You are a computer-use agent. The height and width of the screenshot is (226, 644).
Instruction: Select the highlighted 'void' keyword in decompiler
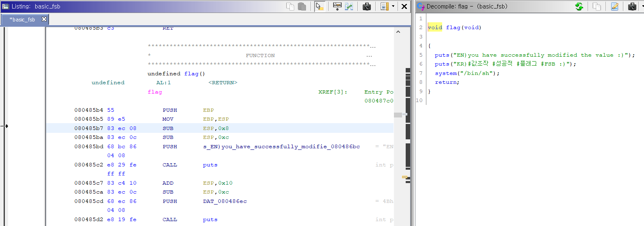coord(435,28)
